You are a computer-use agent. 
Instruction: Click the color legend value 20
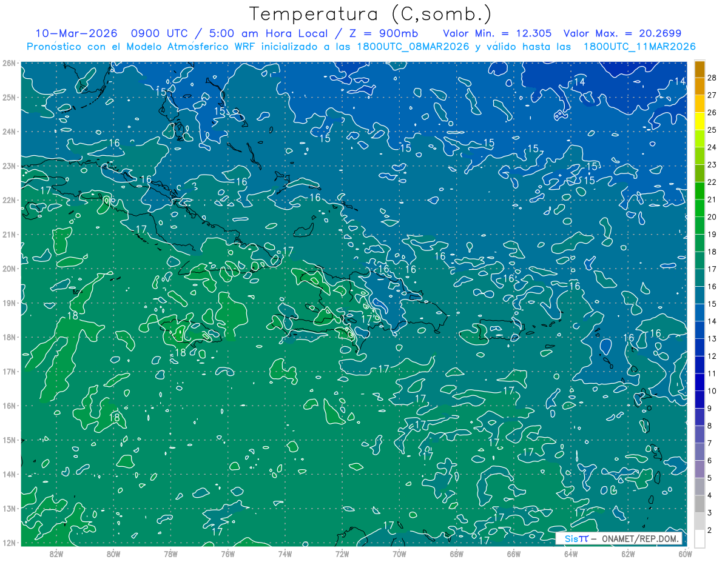[712, 216]
